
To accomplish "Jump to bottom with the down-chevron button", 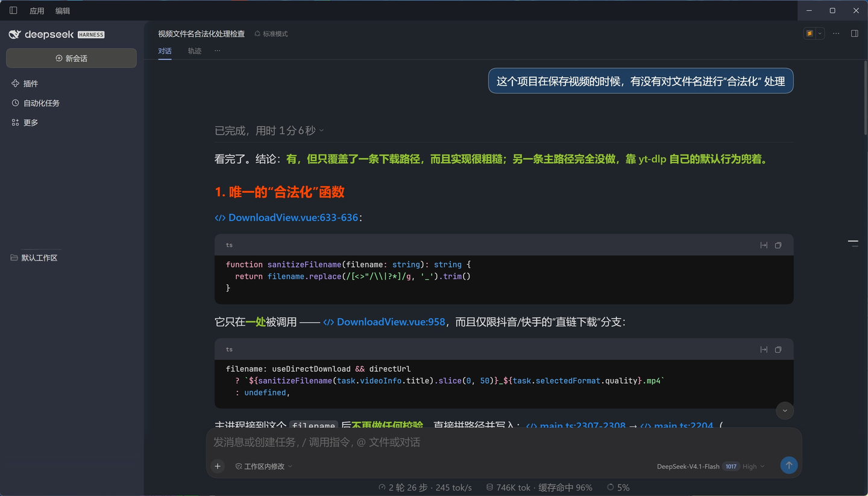I will point(785,410).
